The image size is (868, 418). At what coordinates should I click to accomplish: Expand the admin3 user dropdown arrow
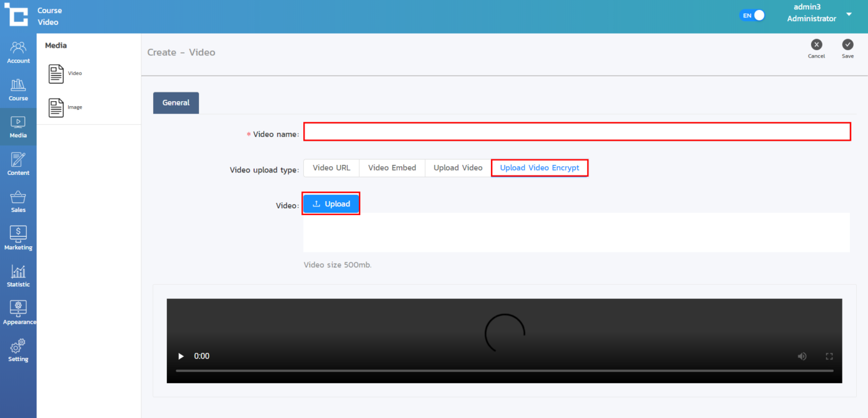point(849,14)
